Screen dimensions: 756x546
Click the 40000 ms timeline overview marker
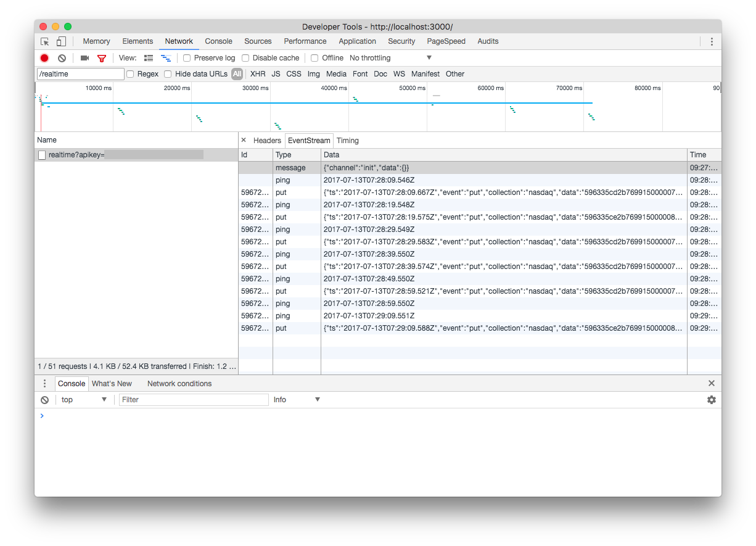pos(334,88)
